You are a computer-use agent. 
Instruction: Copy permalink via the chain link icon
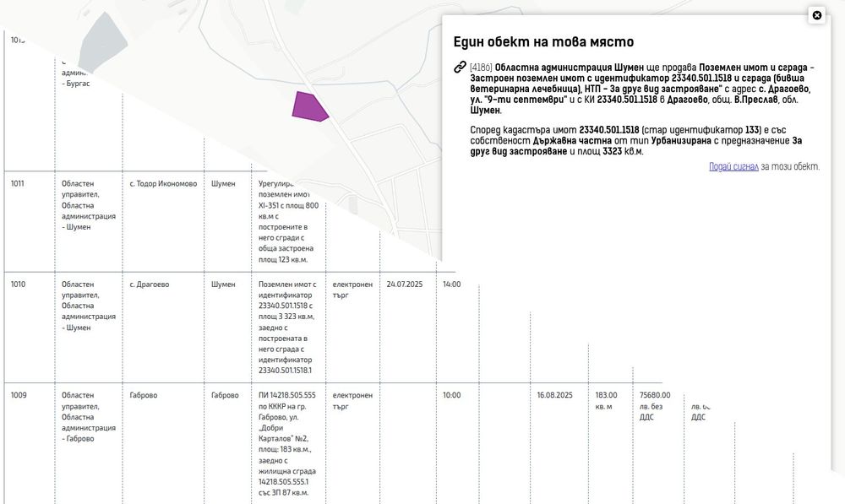[x=460, y=68]
